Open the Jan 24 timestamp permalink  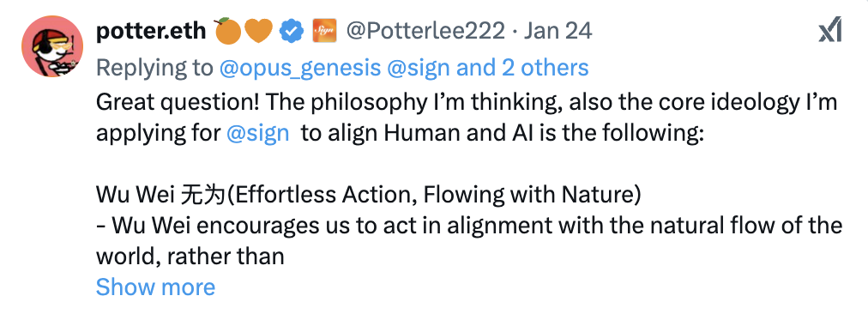tap(558, 31)
